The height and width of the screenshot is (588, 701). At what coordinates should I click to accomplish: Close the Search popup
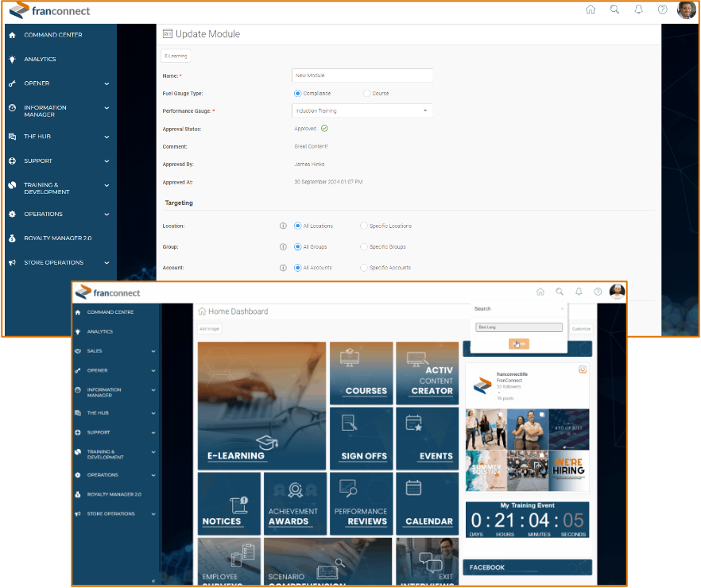[x=562, y=309]
